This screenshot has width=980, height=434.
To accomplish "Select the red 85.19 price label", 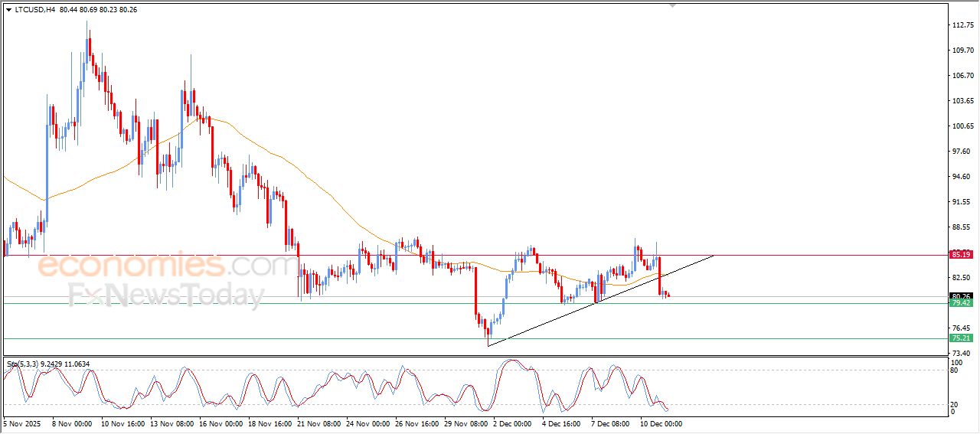I will 961,254.
